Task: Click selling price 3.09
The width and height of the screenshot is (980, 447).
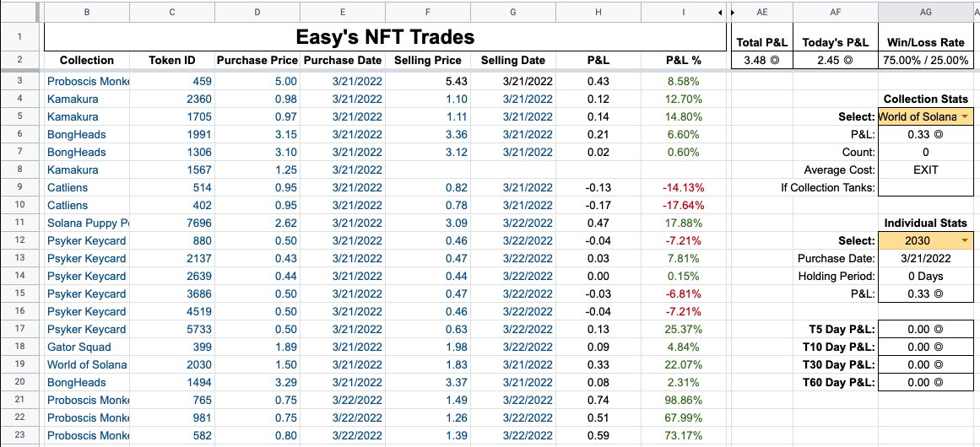Action: [427, 223]
